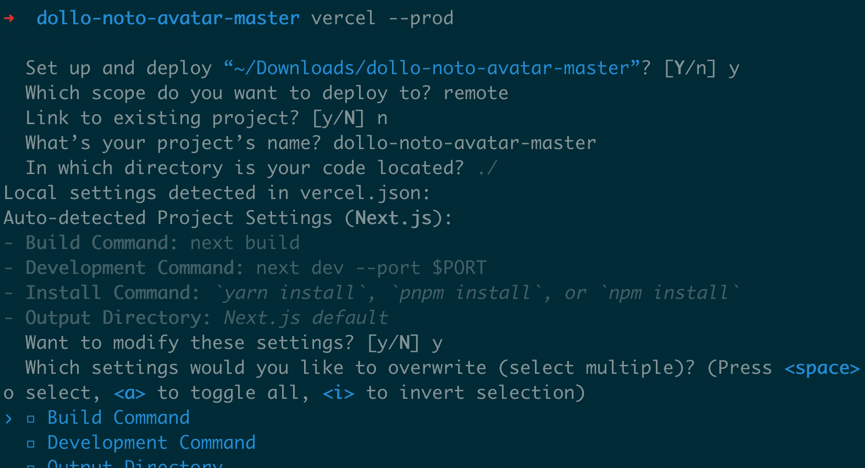Screen dimensions: 865x468
Task: Click the <i> invert selection key hint
Action: (338, 393)
